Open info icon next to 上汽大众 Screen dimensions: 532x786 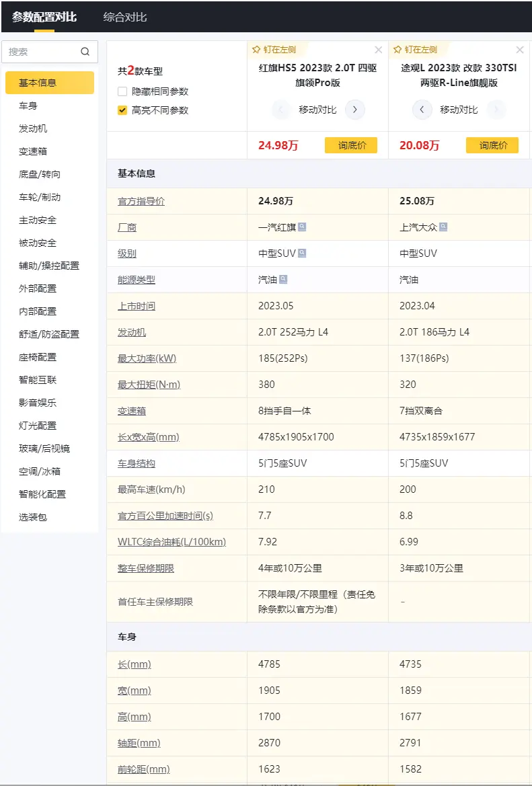click(x=443, y=227)
